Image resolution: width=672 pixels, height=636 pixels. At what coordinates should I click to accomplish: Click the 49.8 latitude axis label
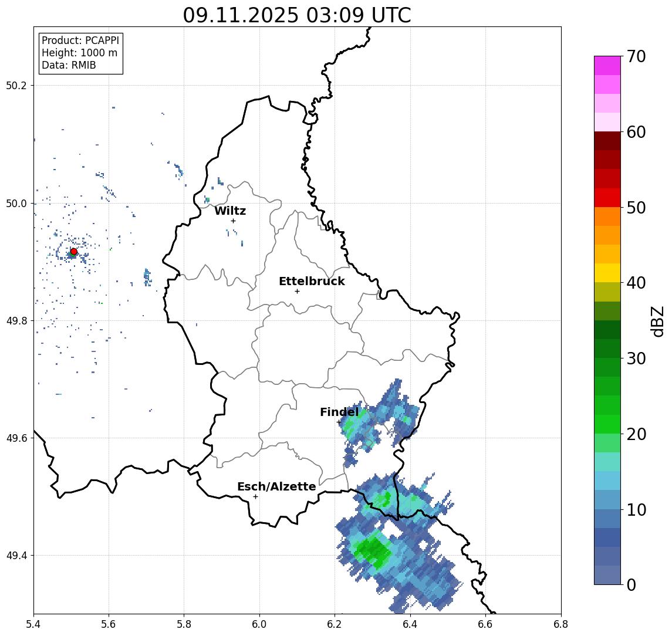pyautogui.click(x=16, y=320)
